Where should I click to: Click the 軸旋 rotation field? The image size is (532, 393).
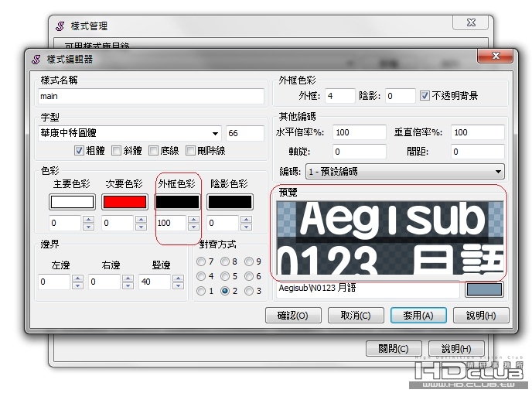(x=360, y=152)
